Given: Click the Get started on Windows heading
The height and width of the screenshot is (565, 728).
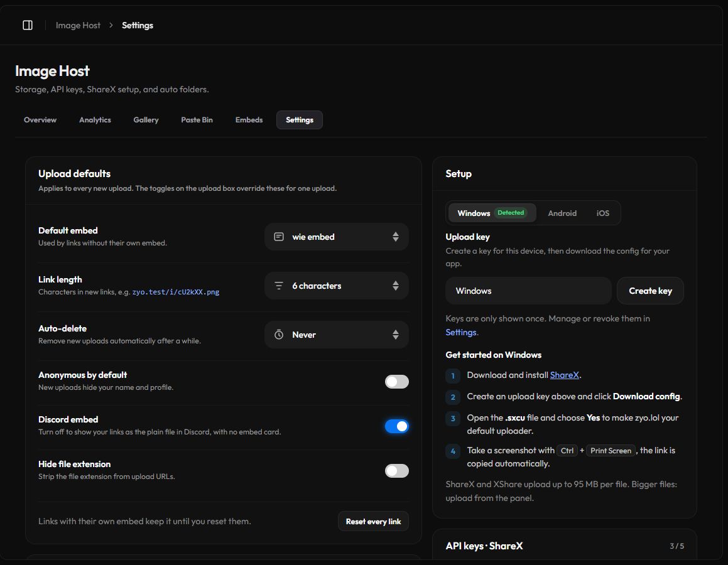Looking at the screenshot, I should [494, 355].
